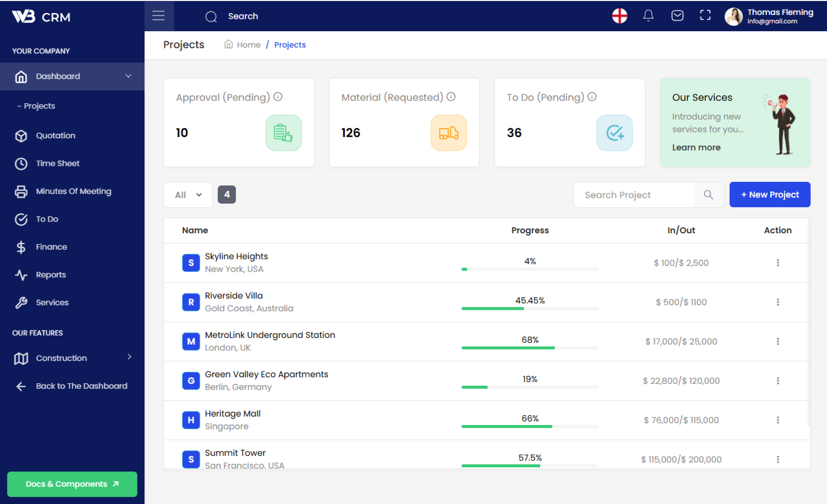Open the action menu for Skyline Heights
The image size is (827, 504).
(x=778, y=263)
